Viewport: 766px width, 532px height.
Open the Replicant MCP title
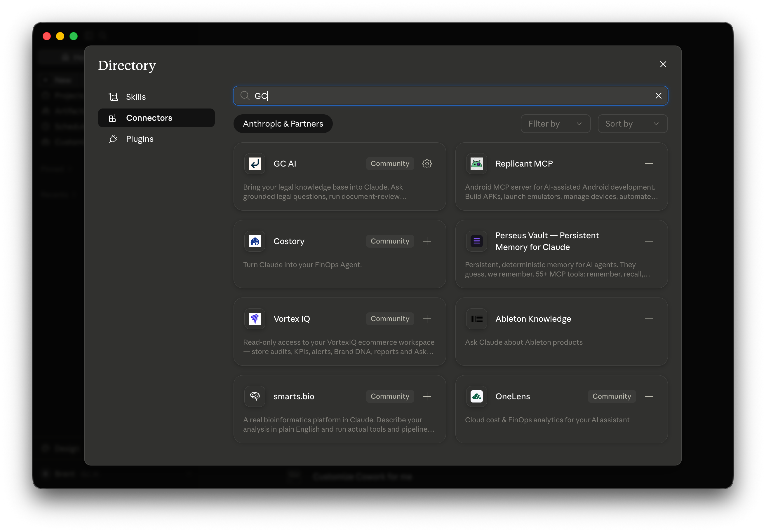coord(524,164)
